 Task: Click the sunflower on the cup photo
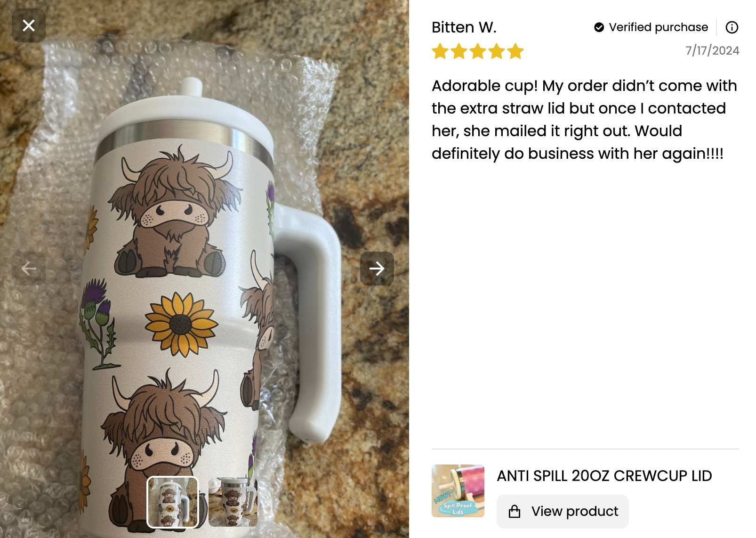coord(181,324)
